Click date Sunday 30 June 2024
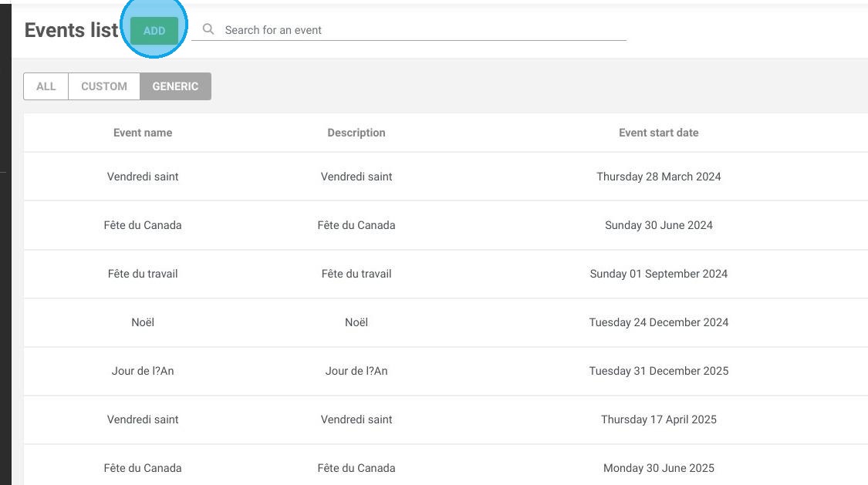 coord(659,225)
